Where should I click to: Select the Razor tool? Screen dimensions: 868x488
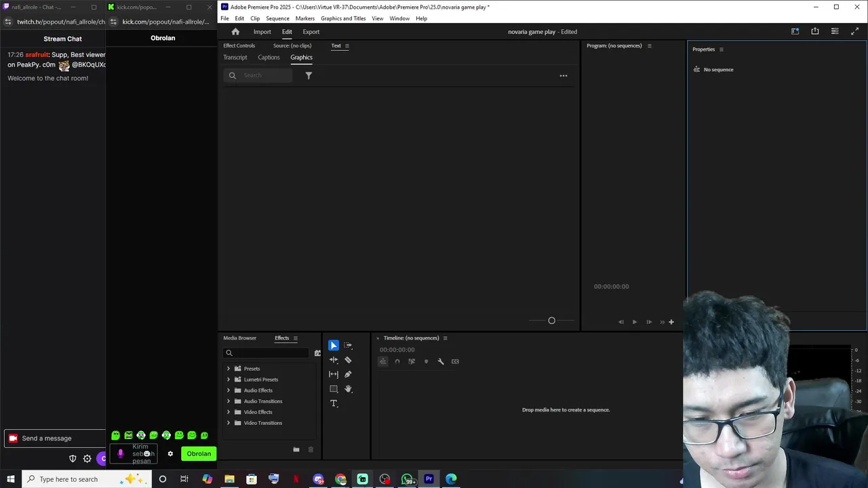click(x=348, y=360)
